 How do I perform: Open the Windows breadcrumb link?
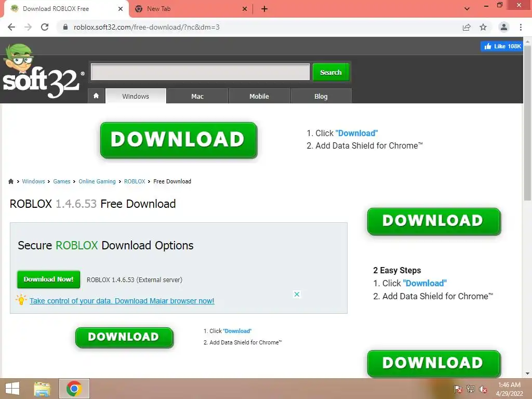33,181
